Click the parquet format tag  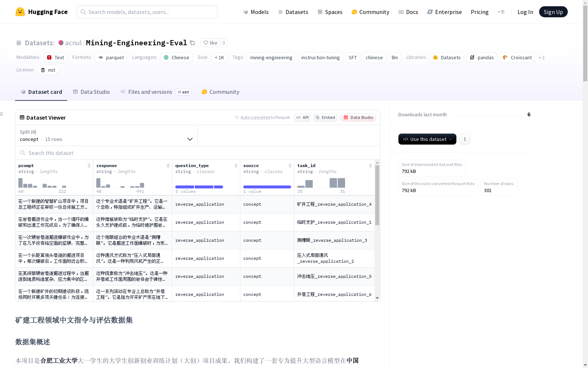pyautogui.click(x=111, y=57)
